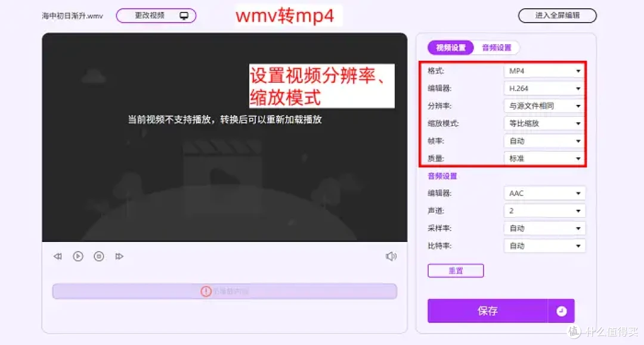Play the video preview

[78, 256]
